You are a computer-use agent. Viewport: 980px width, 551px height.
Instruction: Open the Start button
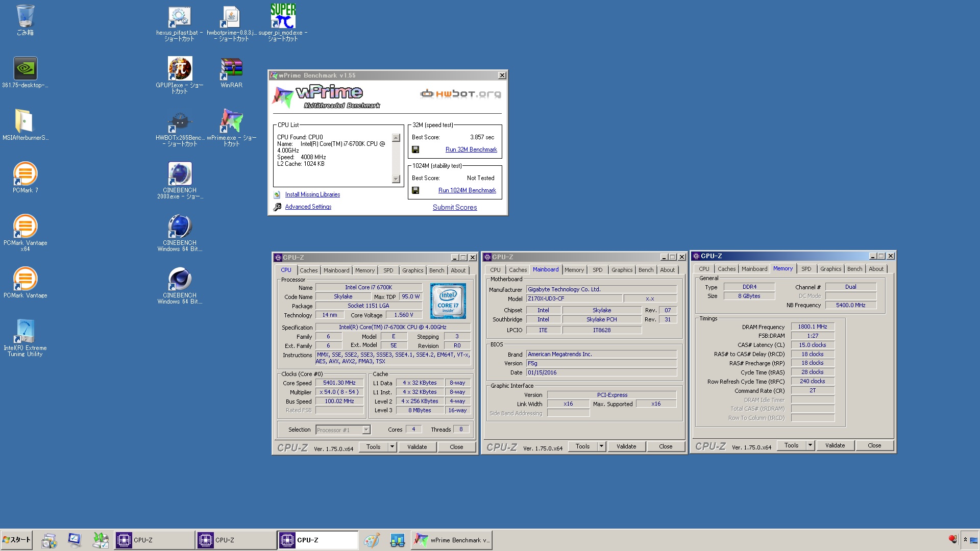[17, 540]
